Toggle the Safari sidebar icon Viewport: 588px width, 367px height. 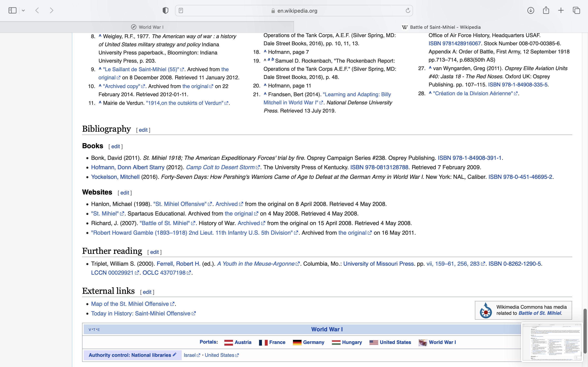[x=12, y=10]
